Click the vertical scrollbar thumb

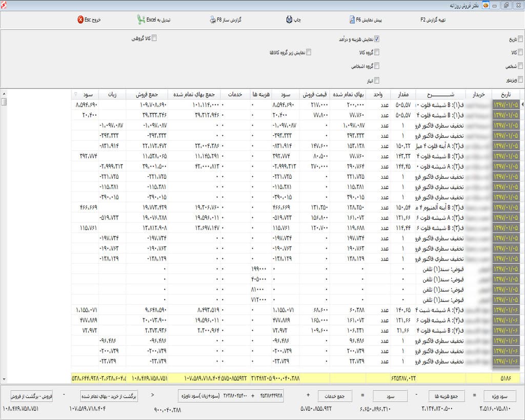coord(4,101)
